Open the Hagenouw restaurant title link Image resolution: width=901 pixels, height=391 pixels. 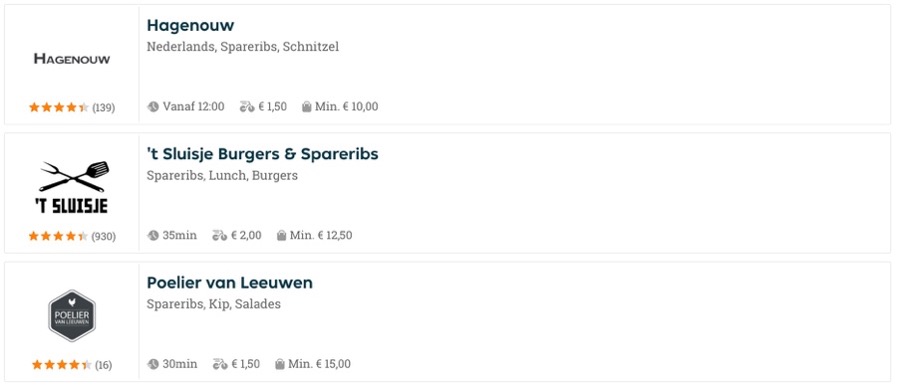coord(190,25)
